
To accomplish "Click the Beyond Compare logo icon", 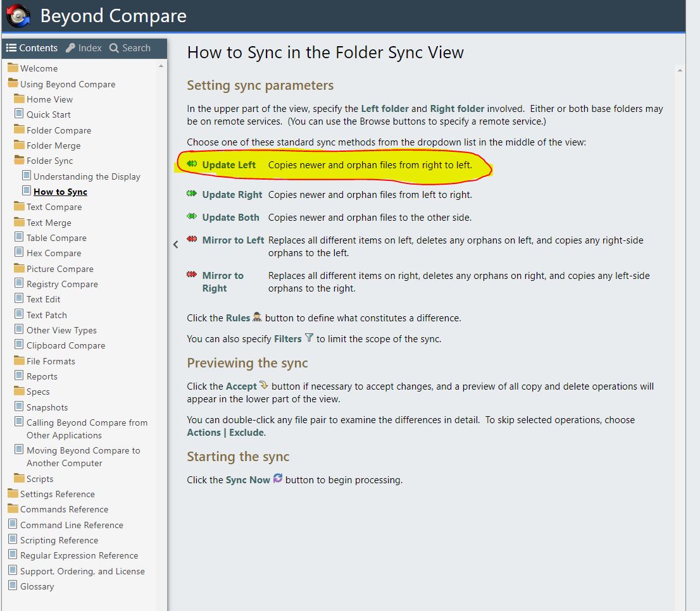I will point(18,16).
